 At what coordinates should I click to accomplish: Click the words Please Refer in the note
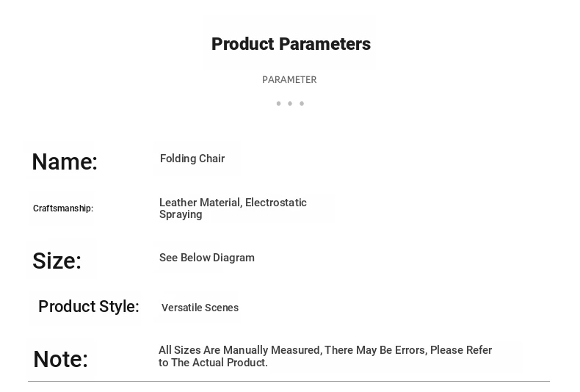point(461,350)
